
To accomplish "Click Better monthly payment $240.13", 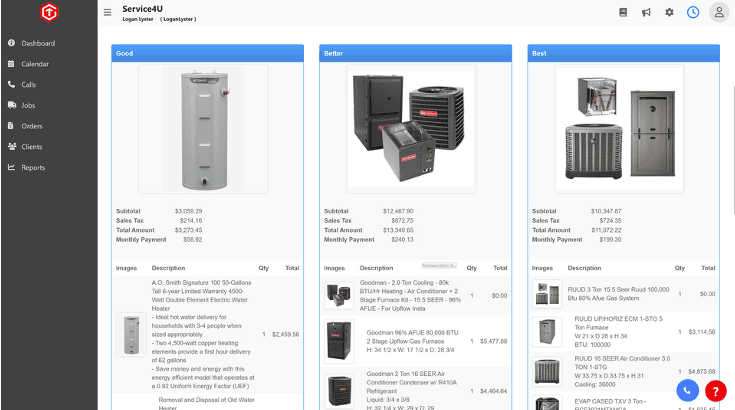I will (x=402, y=239).
